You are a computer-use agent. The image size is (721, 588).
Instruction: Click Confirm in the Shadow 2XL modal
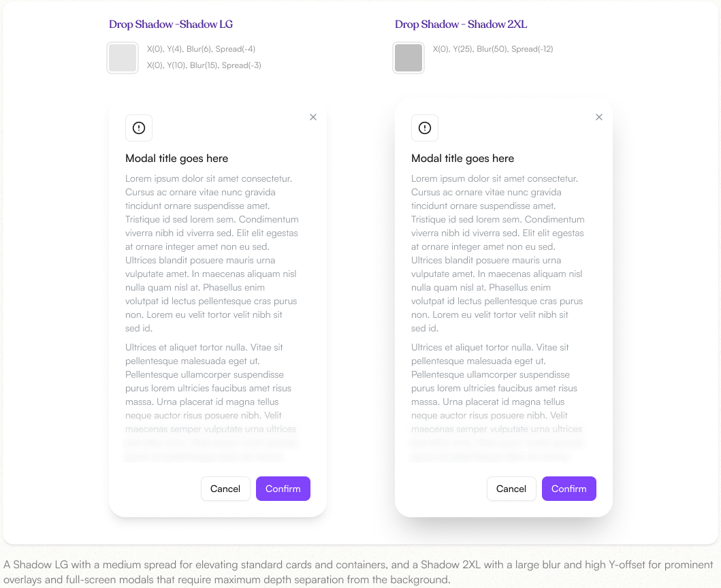click(x=569, y=489)
